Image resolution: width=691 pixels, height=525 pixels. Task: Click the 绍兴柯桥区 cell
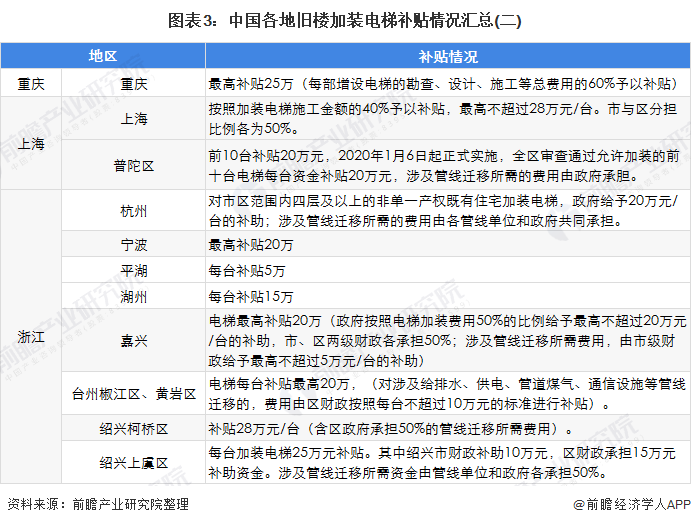point(134,428)
